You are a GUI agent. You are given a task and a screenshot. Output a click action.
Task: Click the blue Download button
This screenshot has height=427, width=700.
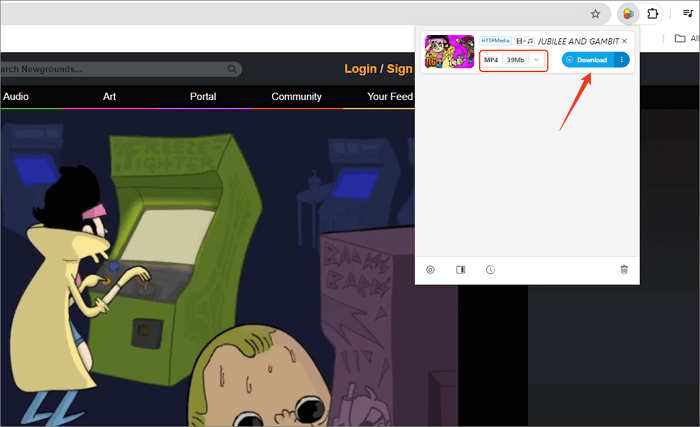pyautogui.click(x=588, y=60)
